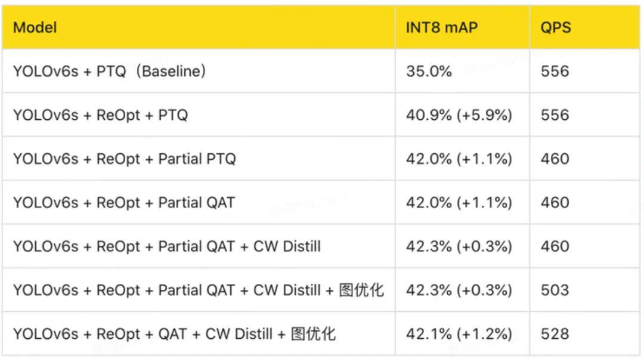Select the YOLOv6s + ReOpt + Partial QAT cell
644x359 pixels.
click(x=124, y=203)
